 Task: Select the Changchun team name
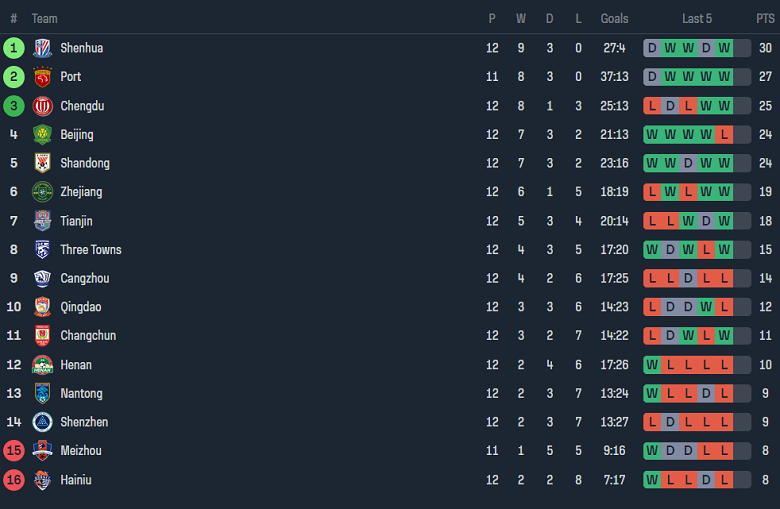click(88, 336)
